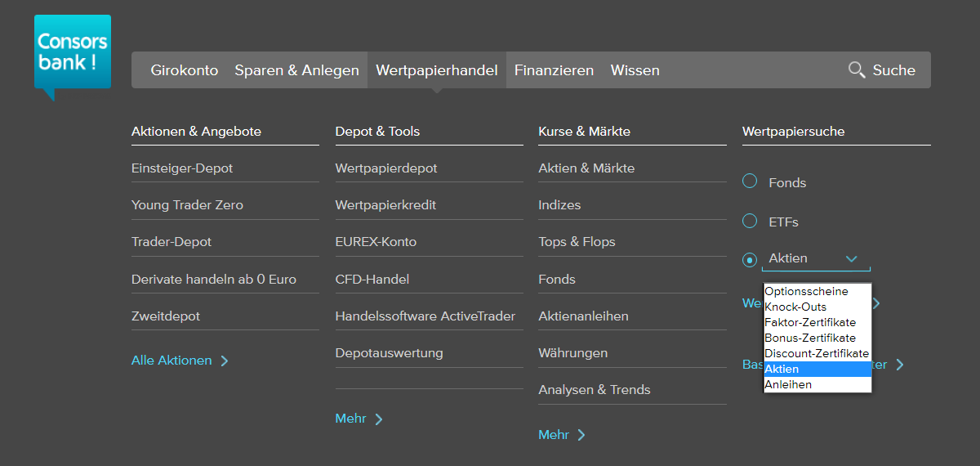Click the Einsteiger-Depot link
Screen dimensions: 980x466
[182, 168]
